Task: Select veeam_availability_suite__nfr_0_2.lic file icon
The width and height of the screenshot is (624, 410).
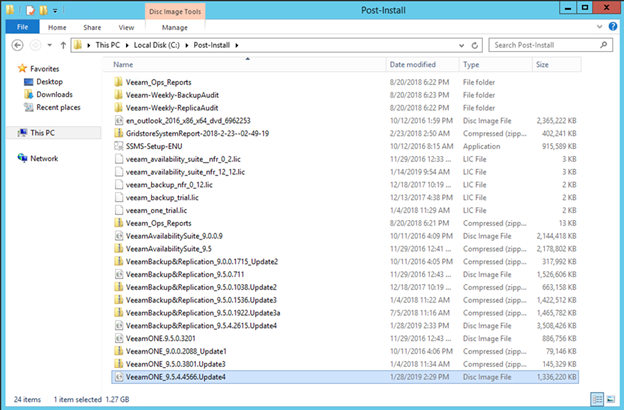Action: (x=119, y=159)
